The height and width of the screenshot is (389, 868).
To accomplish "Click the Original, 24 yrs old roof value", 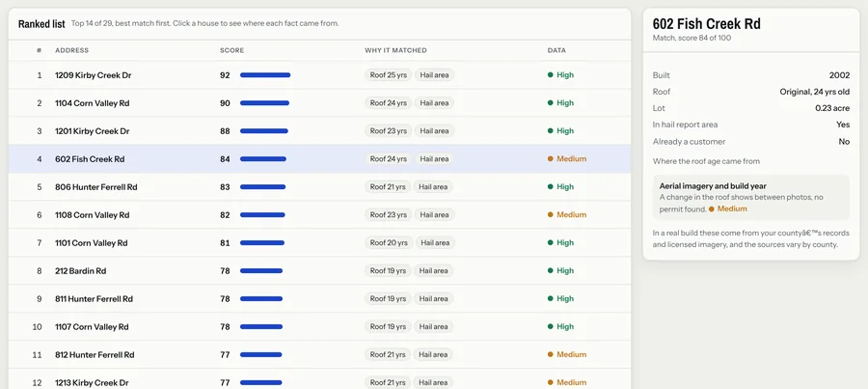I will pos(815,92).
